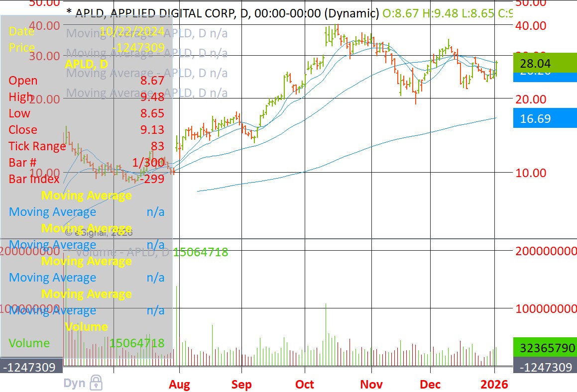Click the left -1247309 cursor value tag
The width and height of the screenshot is (577, 392).
click(x=31, y=368)
